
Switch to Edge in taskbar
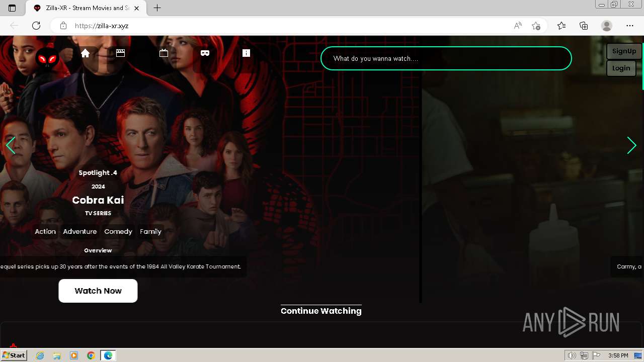pyautogui.click(x=108, y=355)
